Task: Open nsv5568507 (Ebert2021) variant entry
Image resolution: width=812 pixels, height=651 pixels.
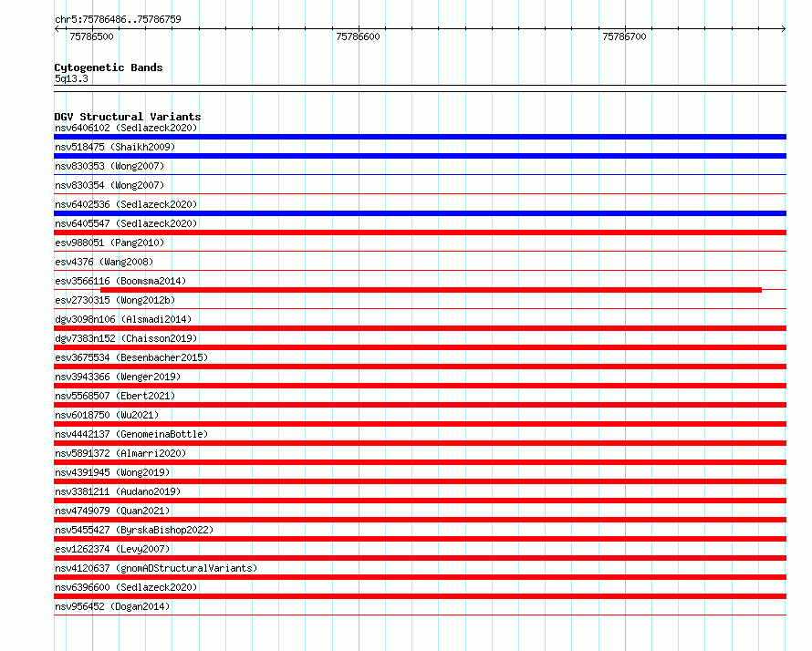Action: pos(115,396)
